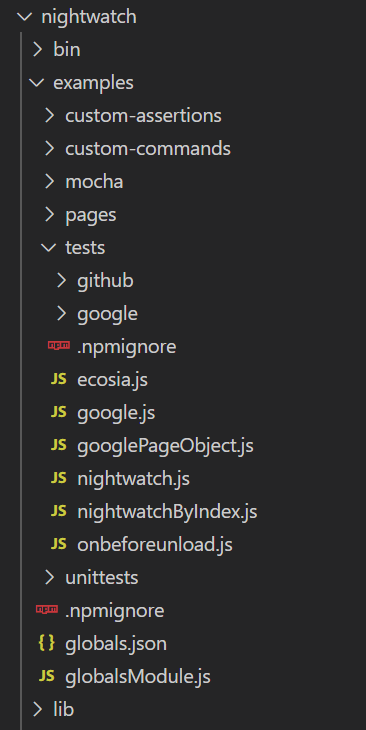Expand the unittests folder chevron
The height and width of the screenshot is (730, 366).
coord(50,578)
